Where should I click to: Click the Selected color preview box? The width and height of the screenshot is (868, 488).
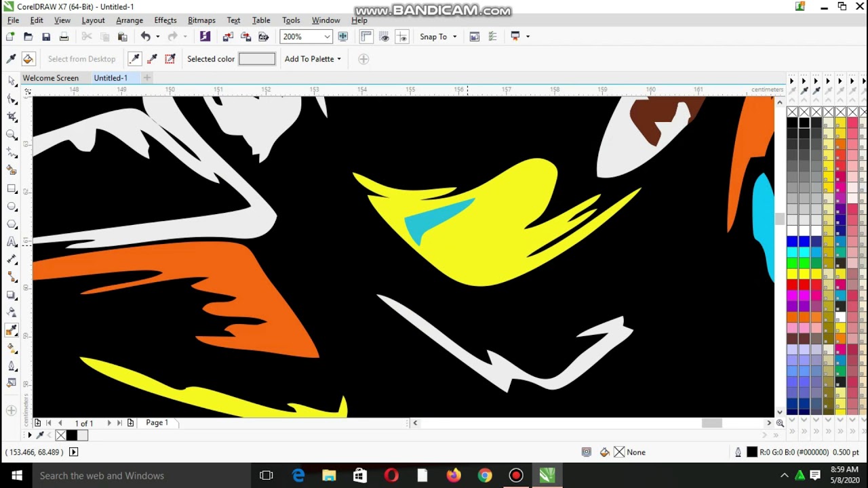[257, 59]
